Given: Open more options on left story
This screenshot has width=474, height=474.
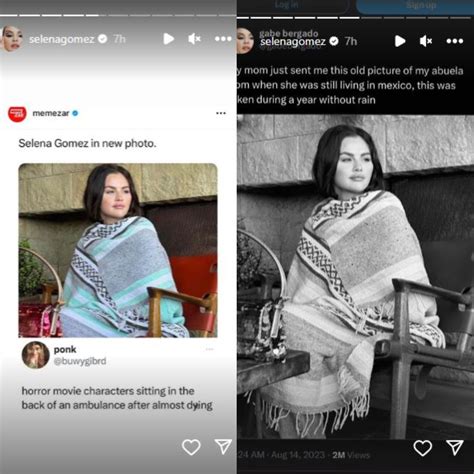Looking at the screenshot, I should pyautogui.click(x=223, y=39).
